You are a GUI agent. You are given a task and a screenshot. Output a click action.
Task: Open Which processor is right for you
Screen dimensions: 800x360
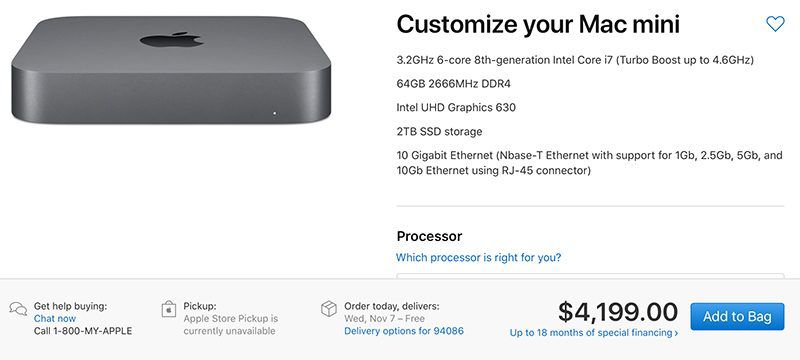[x=479, y=258]
